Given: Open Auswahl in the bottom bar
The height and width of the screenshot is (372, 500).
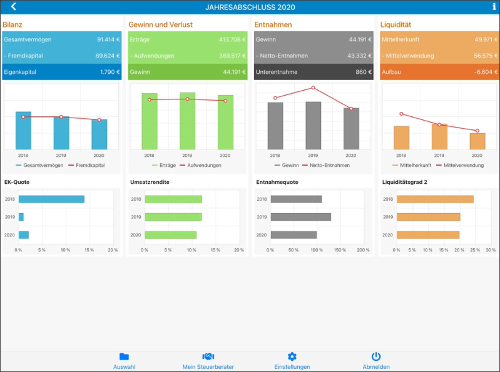Looking at the screenshot, I should pos(124,367).
